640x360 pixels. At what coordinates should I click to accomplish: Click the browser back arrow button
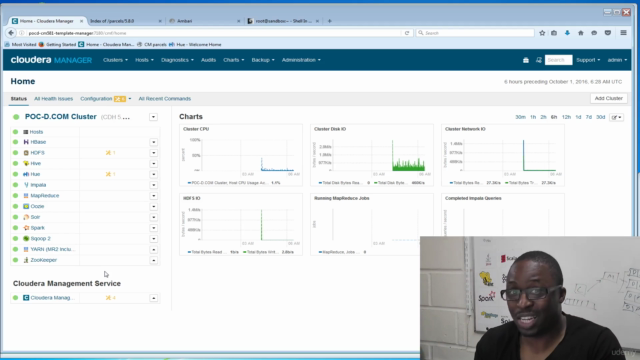tap(11, 33)
